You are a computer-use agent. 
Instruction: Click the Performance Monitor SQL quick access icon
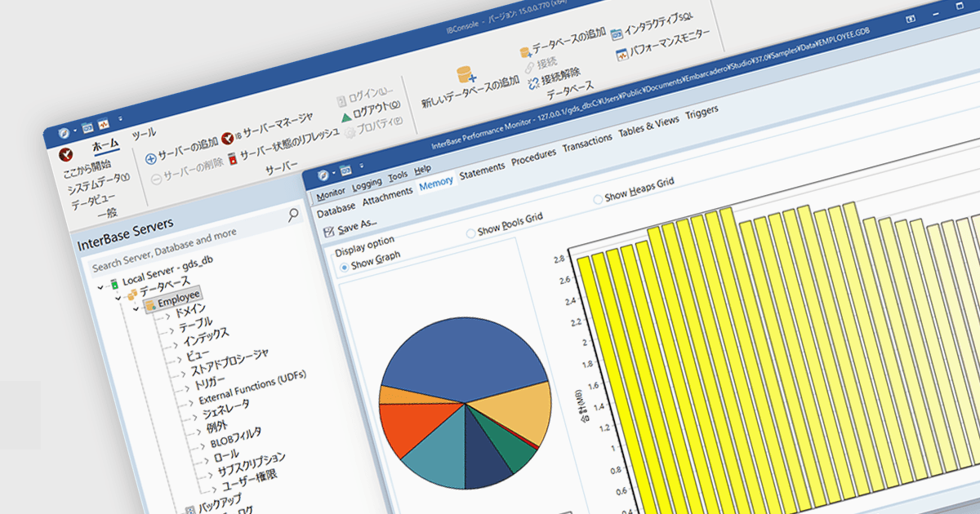(x=346, y=171)
